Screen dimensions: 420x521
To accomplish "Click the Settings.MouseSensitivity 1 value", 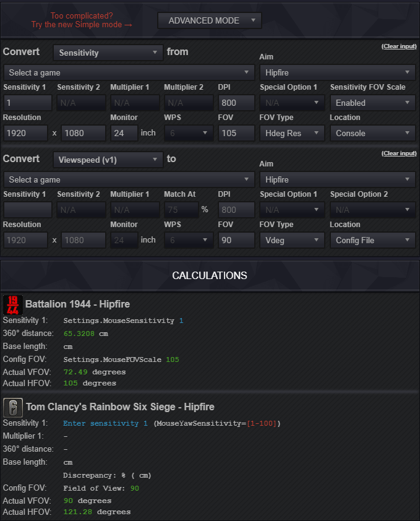I will point(123,321).
